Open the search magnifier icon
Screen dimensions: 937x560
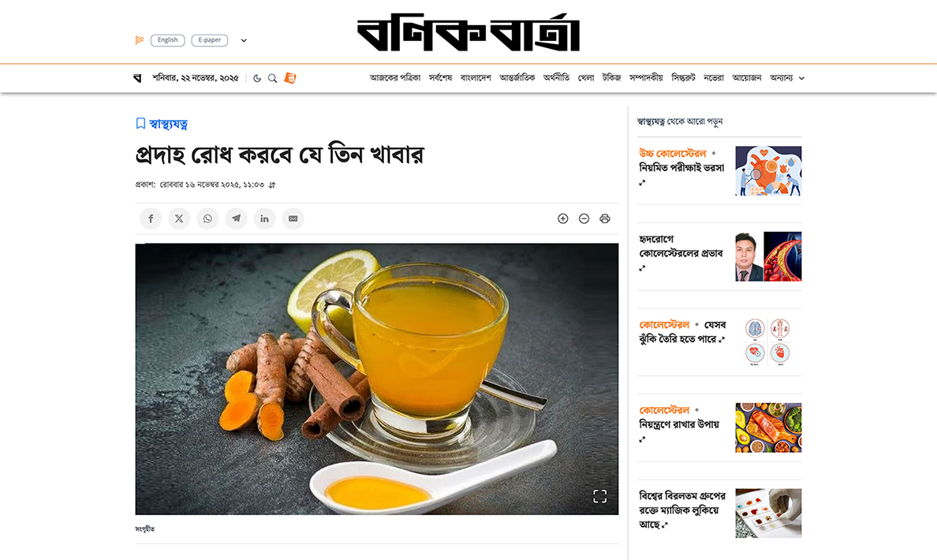(272, 78)
